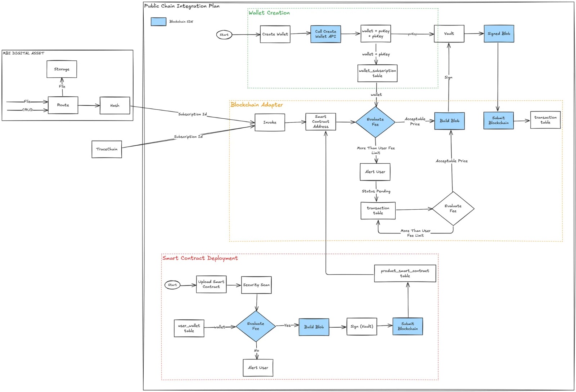Image resolution: width=576 pixels, height=392 pixels.
Task: Click the Build Blob node in Smart Contract Deployment
Action: (x=314, y=327)
